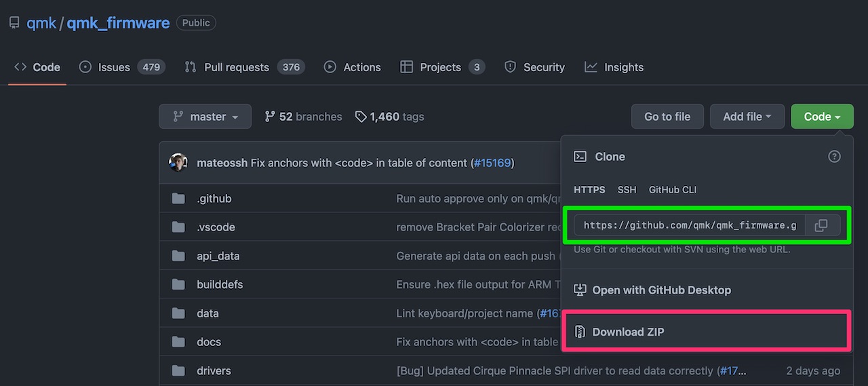Viewport: 868px width, 386px height.
Task: Click the 2 days ago timestamp
Action: click(813, 371)
